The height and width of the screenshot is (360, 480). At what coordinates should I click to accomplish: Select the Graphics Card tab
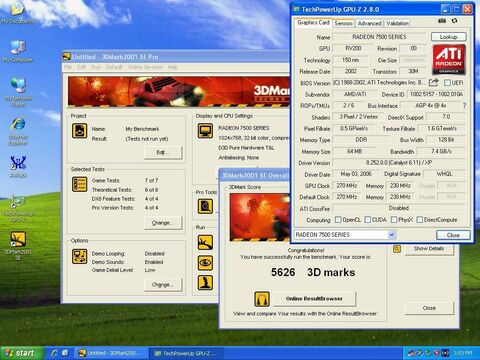[313, 23]
